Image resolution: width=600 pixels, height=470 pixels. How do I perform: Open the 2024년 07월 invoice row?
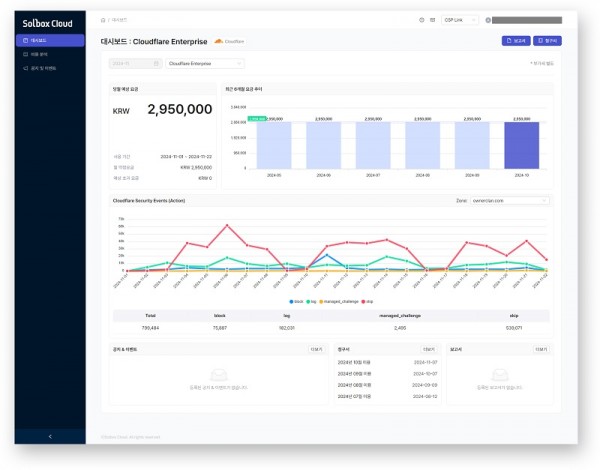click(387, 397)
